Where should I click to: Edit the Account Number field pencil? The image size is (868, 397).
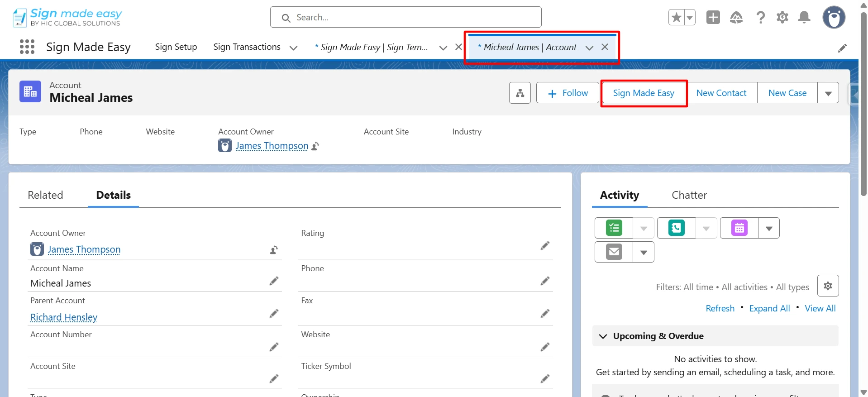tap(274, 347)
